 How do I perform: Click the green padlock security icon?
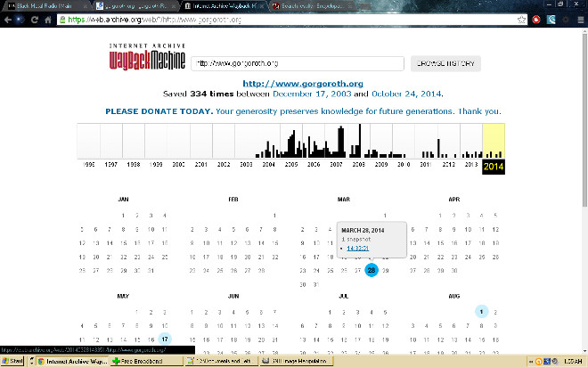click(x=62, y=20)
